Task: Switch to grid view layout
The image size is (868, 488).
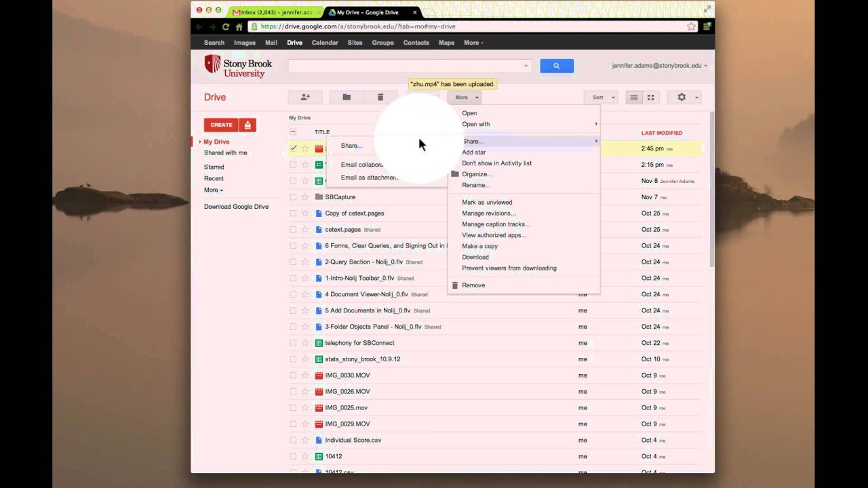Action: coord(650,98)
